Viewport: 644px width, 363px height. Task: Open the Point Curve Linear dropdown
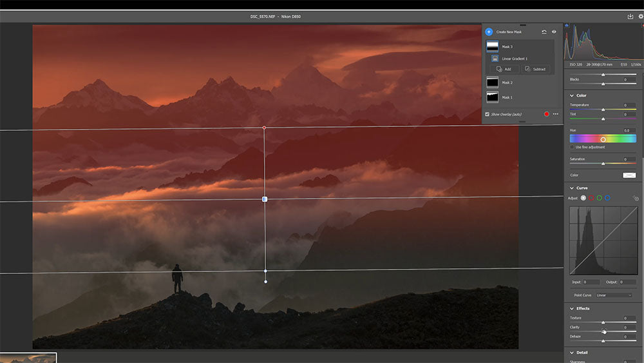click(613, 295)
